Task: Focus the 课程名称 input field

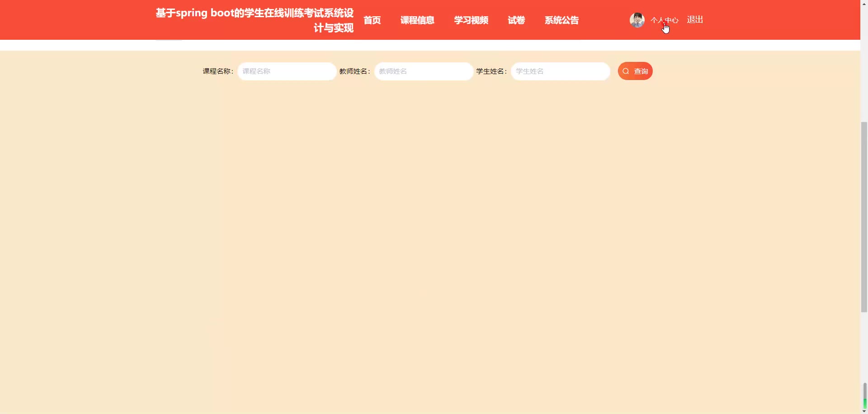Action: [x=287, y=71]
